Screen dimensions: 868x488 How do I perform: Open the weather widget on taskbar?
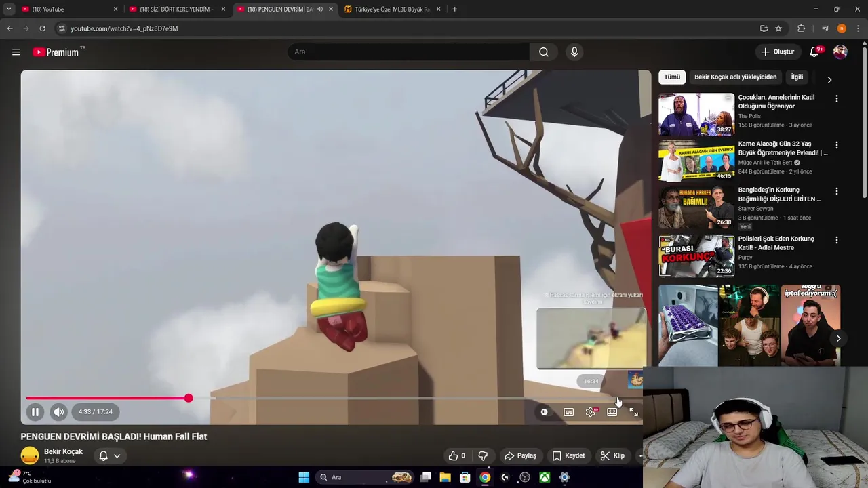pos(31,477)
